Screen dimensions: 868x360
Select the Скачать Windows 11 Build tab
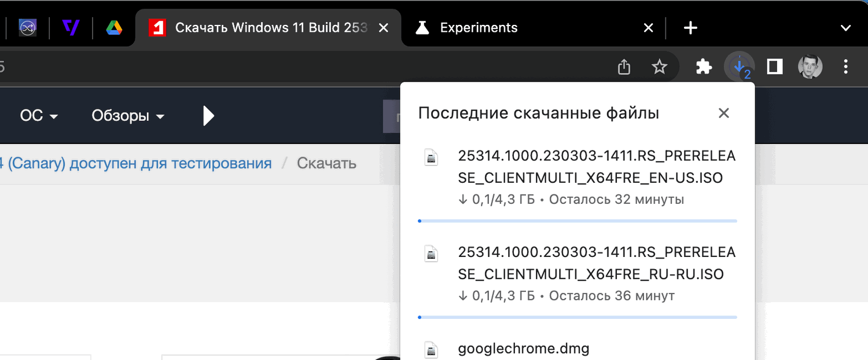tap(271, 28)
